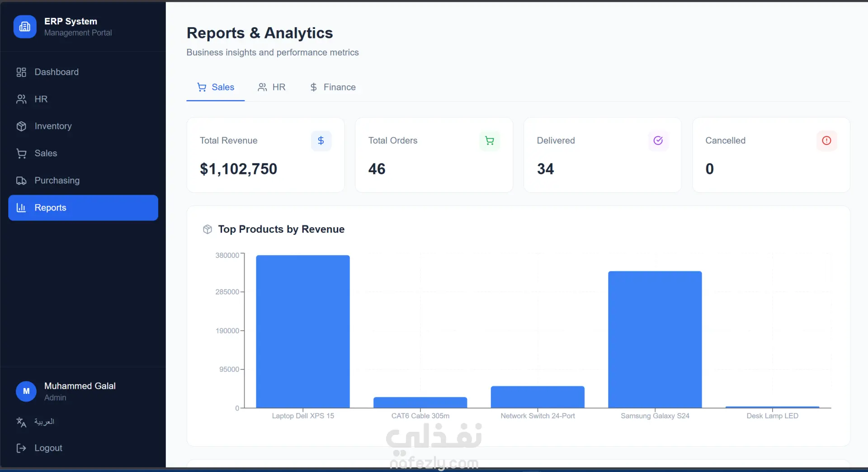Select the Reports sidebar item
Screen dimensions: 868x472
pyautogui.click(x=83, y=208)
